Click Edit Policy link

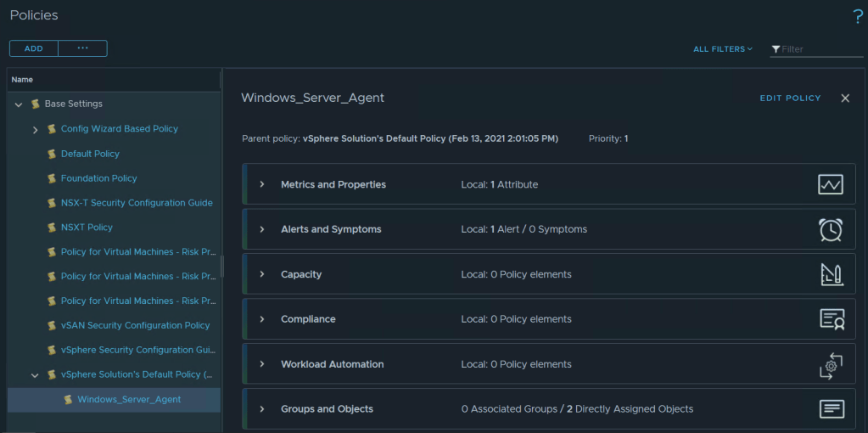pos(790,98)
